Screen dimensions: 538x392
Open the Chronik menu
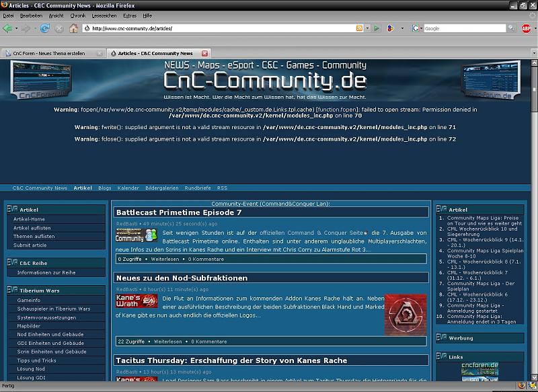click(x=77, y=15)
